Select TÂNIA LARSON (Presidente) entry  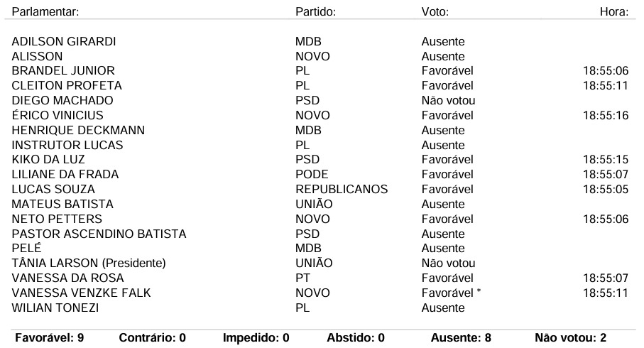pyautogui.click(x=89, y=263)
